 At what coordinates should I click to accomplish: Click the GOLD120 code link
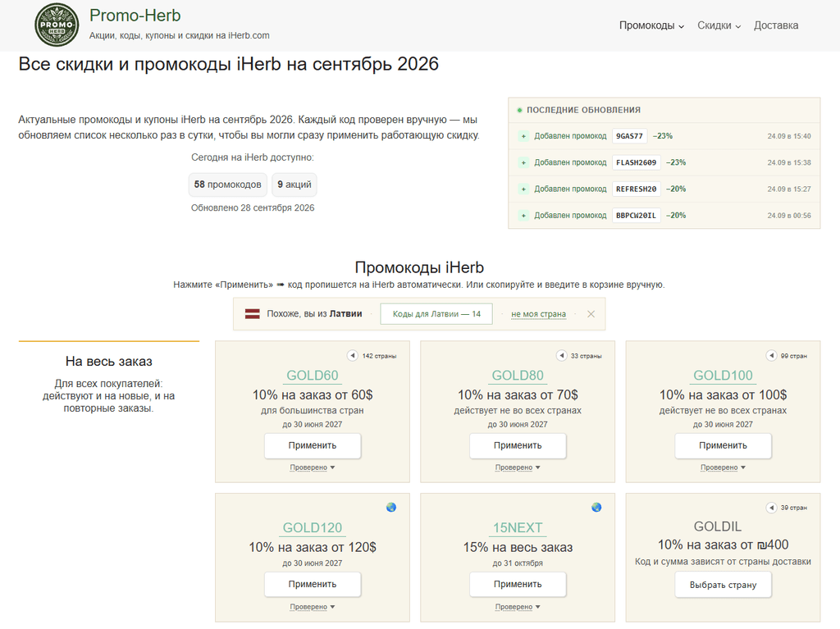point(313,528)
